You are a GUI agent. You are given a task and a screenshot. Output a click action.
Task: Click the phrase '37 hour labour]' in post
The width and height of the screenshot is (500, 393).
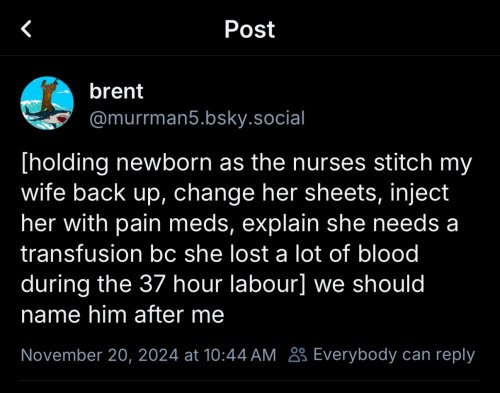point(222,284)
